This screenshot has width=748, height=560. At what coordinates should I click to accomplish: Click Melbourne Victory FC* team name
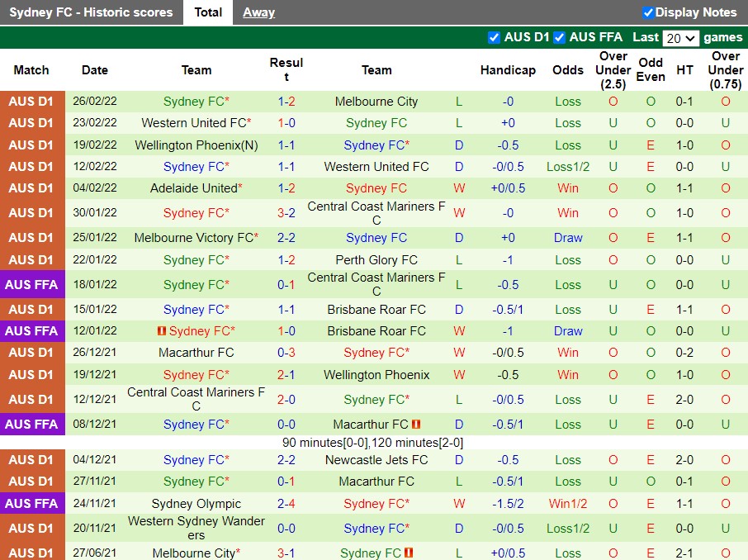(x=196, y=238)
